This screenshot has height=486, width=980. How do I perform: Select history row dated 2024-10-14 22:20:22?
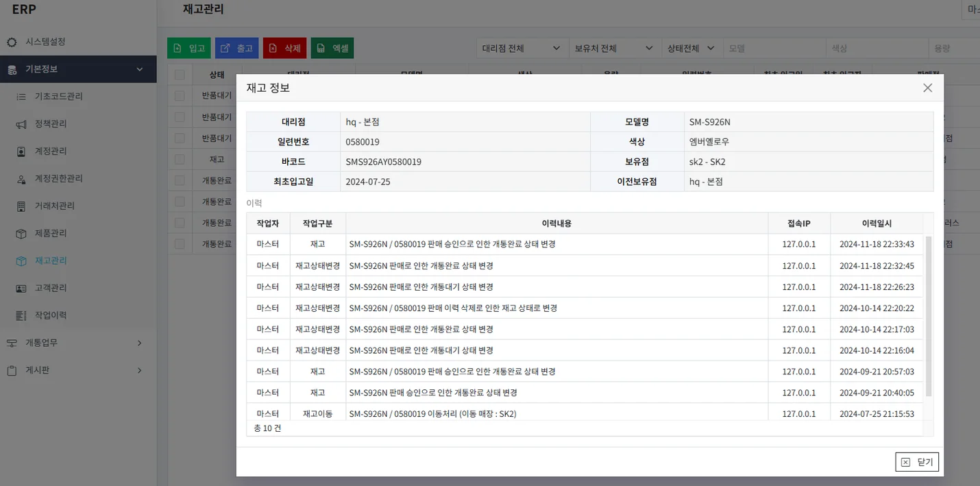(585, 308)
